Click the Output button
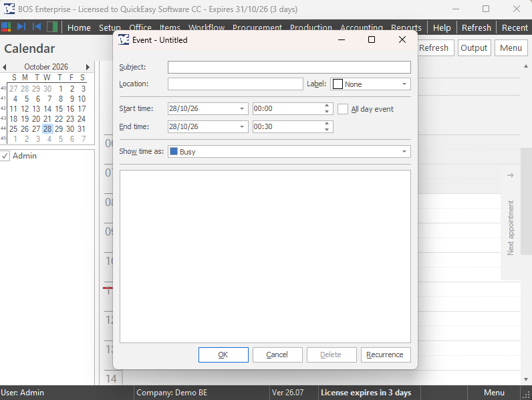 click(474, 48)
